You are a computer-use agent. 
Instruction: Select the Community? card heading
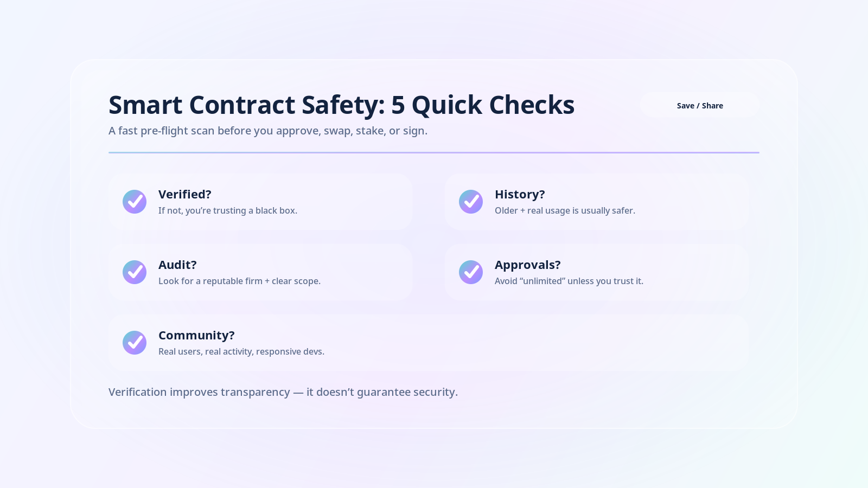(196, 335)
